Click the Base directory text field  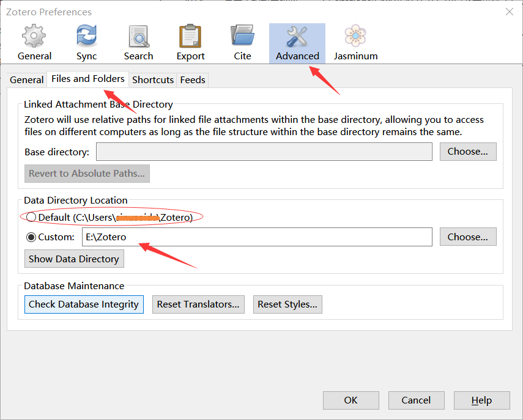264,152
